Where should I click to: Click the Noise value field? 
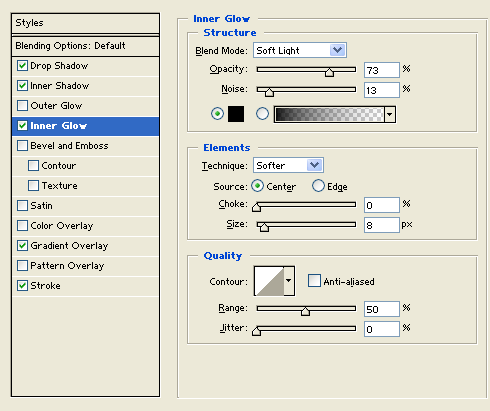tap(382, 90)
